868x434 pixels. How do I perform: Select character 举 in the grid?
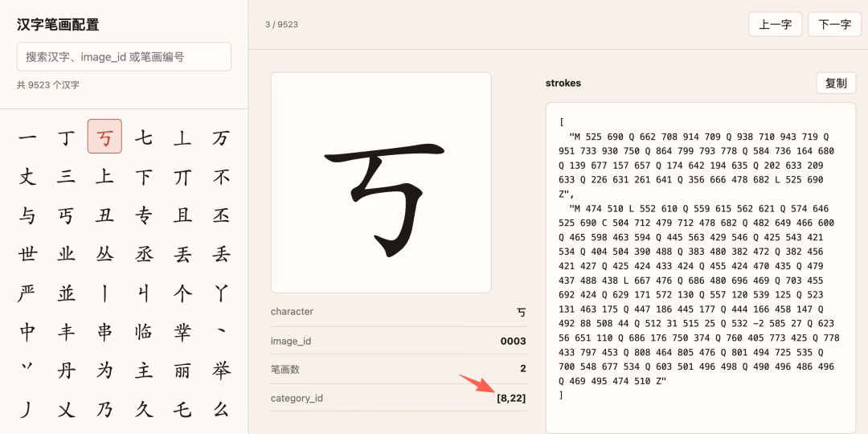coord(221,371)
